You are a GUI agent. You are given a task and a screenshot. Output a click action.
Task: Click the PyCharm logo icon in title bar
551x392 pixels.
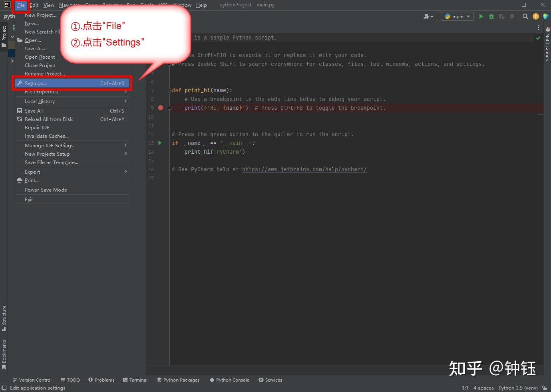pyautogui.click(x=7, y=5)
